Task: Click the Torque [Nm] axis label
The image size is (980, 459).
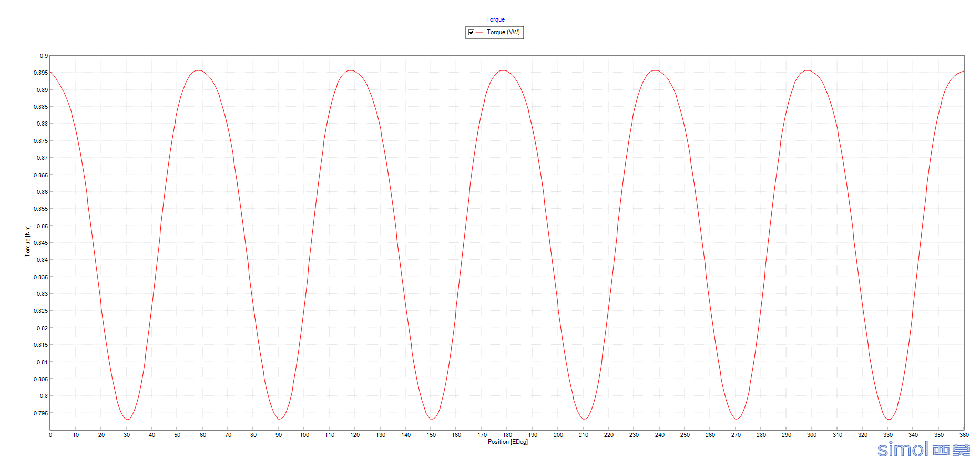Action: (x=27, y=240)
